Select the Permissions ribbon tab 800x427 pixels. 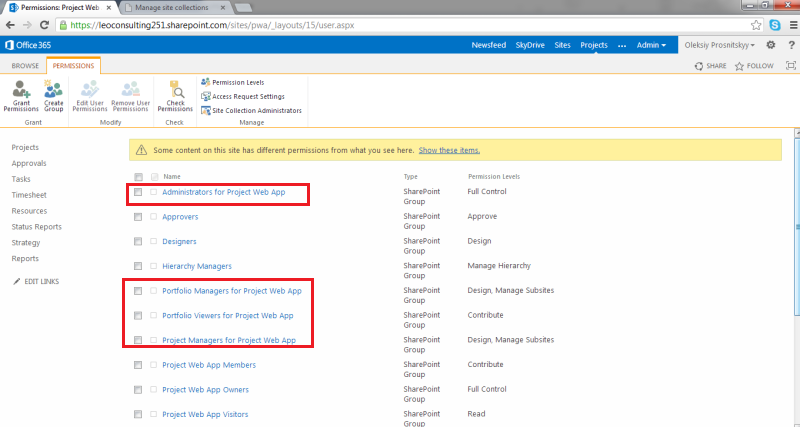click(x=73, y=66)
